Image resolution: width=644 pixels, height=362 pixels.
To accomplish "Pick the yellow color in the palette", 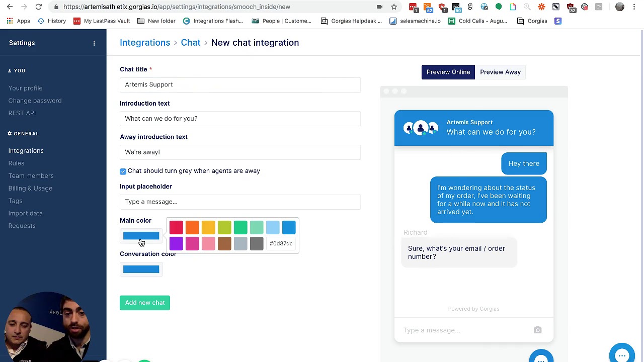I will coord(208,228).
